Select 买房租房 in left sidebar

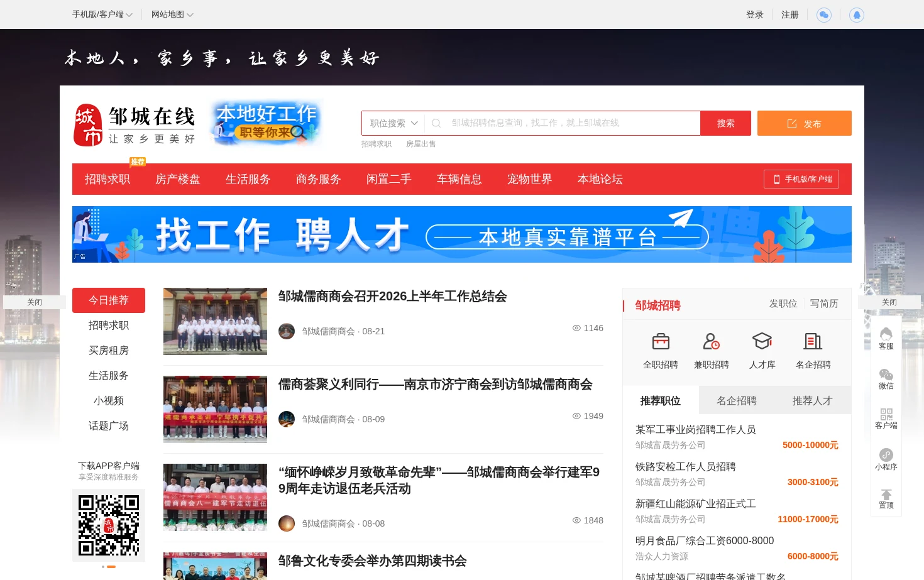(109, 351)
